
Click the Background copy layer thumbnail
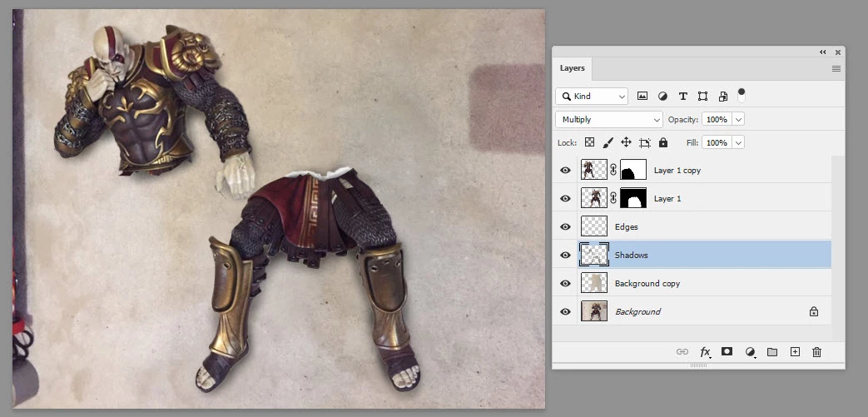[x=594, y=283]
